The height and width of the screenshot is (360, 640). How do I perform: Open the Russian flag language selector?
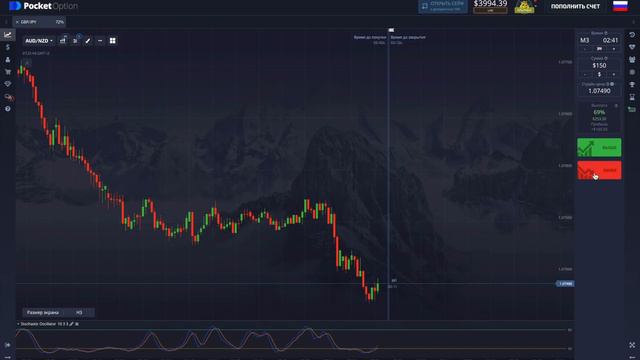coord(620,6)
